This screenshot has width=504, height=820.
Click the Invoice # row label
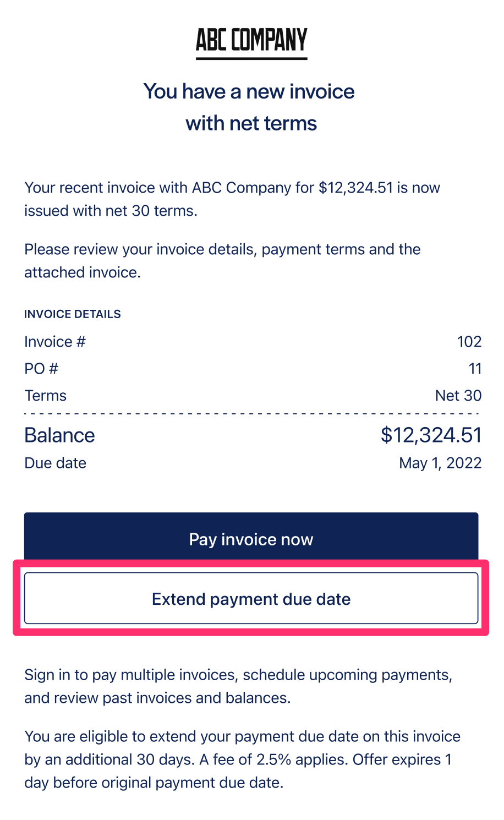55,342
